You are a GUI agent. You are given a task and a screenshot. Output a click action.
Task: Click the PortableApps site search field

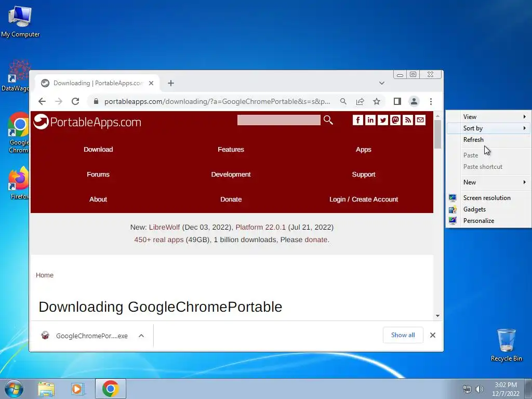point(278,120)
